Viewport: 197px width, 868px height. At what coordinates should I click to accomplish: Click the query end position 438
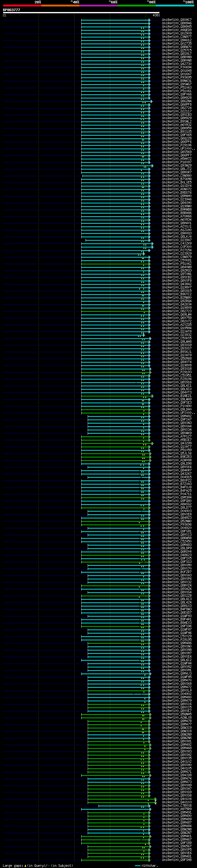coord(155,15)
